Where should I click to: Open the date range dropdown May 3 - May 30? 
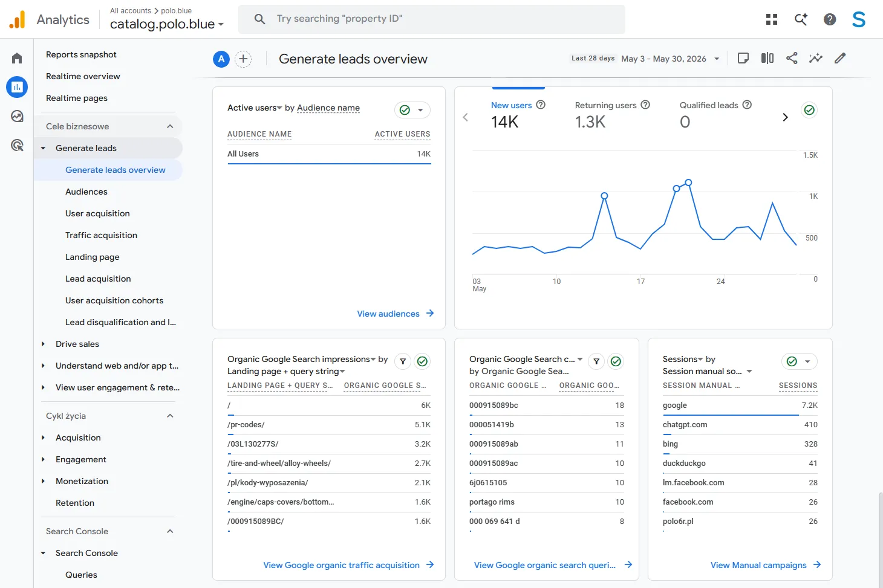670,59
